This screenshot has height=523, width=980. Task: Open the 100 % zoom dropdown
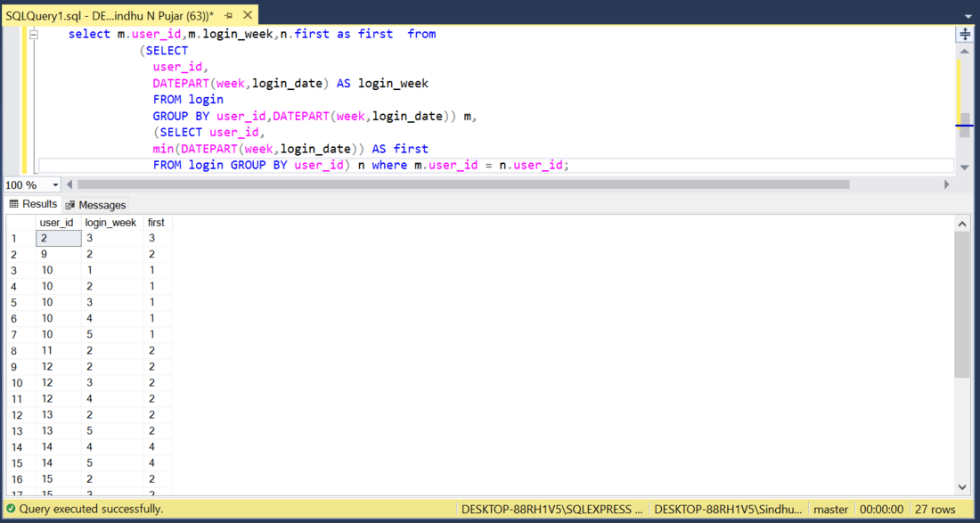point(55,185)
